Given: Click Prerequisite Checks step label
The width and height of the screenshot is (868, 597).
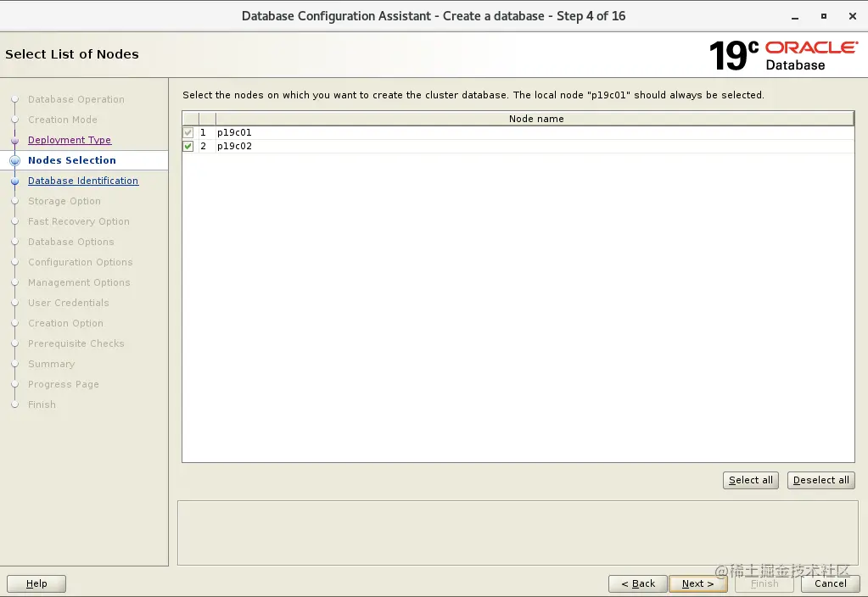Looking at the screenshot, I should [76, 343].
